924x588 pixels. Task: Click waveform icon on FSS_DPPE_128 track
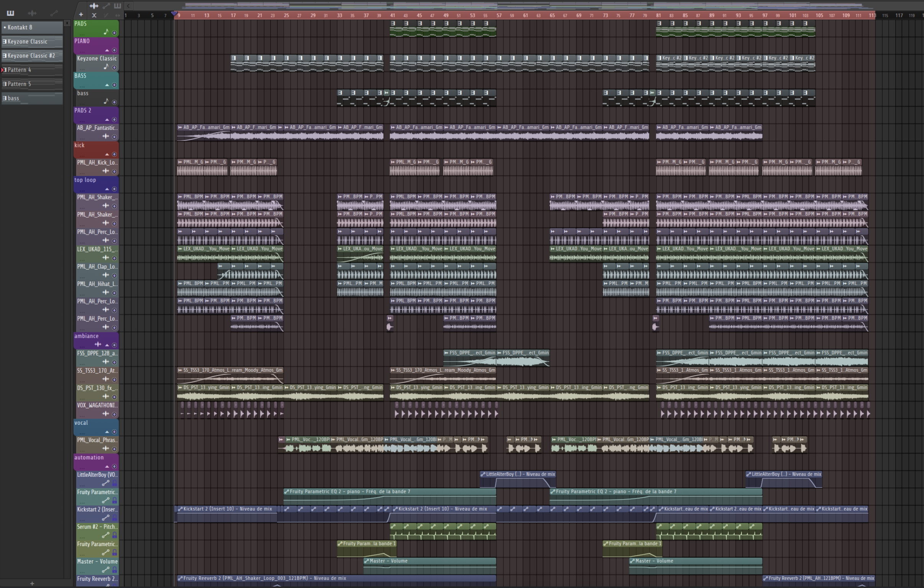point(105,362)
